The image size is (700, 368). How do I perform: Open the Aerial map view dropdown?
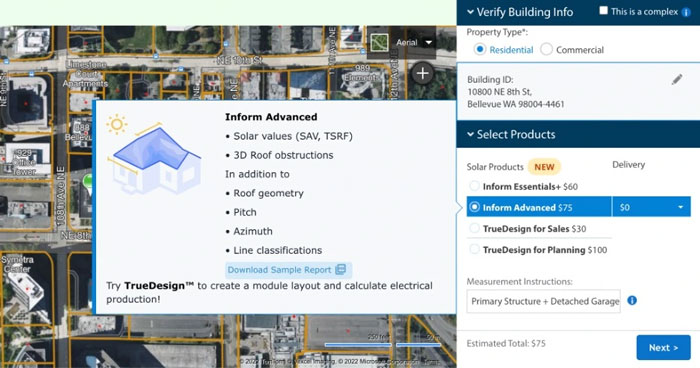(414, 42)
